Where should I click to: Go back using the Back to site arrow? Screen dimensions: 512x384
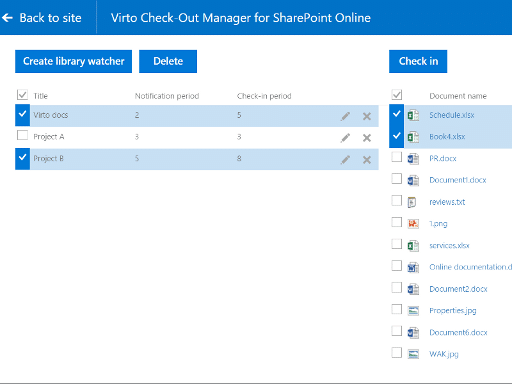pos(7,18)
